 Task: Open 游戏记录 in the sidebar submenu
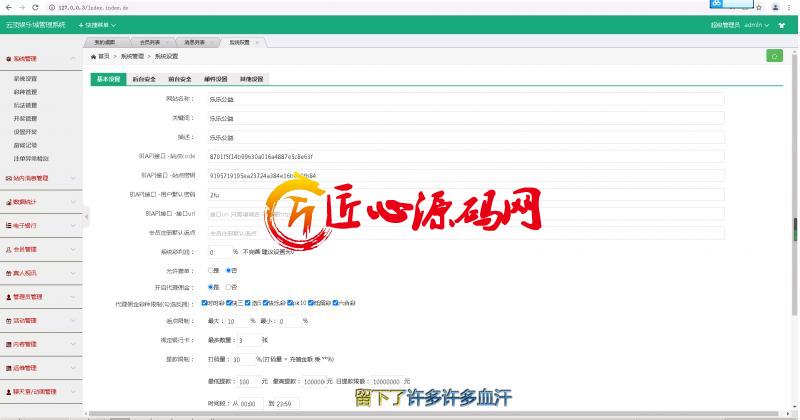tap(26, 145)
